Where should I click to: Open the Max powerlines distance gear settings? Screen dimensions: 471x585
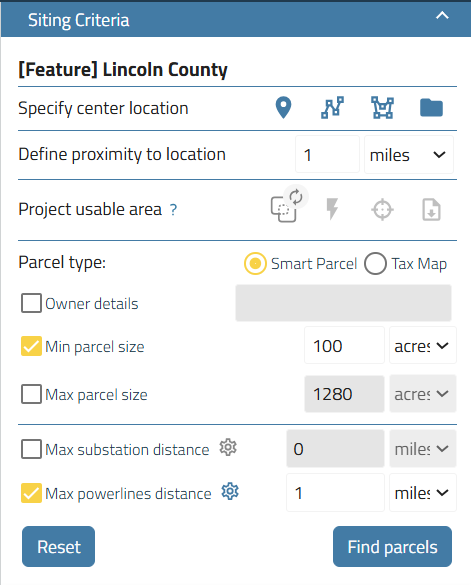point(230,491)
